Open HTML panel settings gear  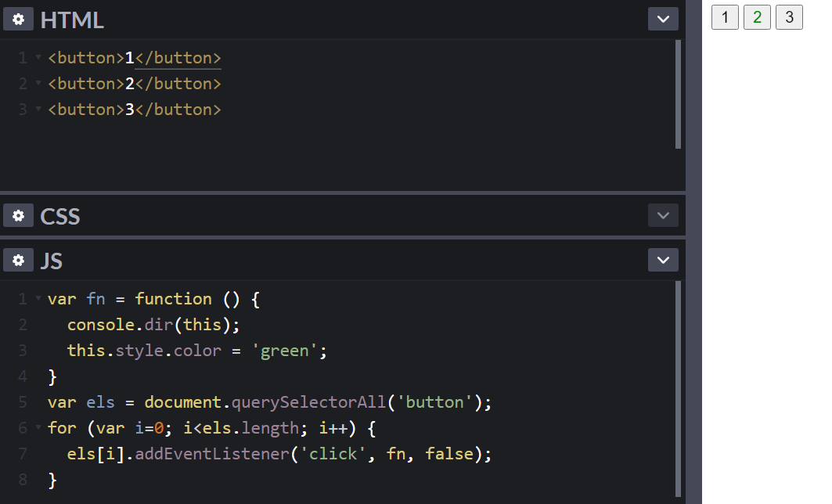[x=18, y=19]
